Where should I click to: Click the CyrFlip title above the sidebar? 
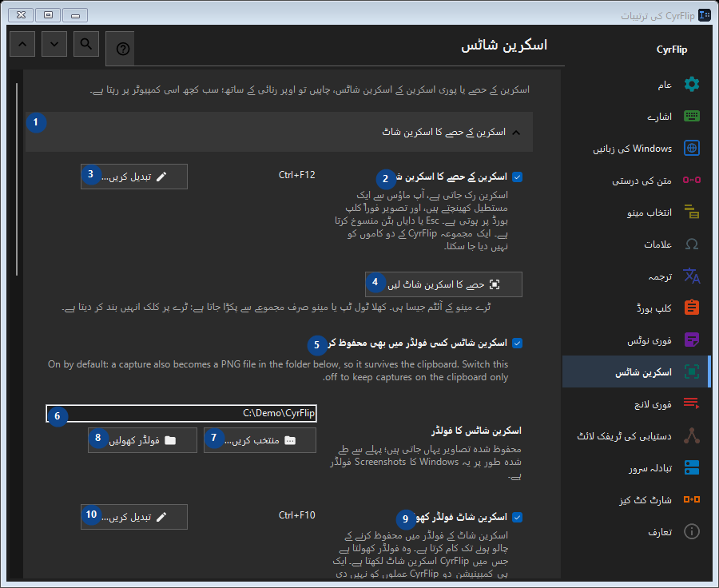[x=672, y=50]
